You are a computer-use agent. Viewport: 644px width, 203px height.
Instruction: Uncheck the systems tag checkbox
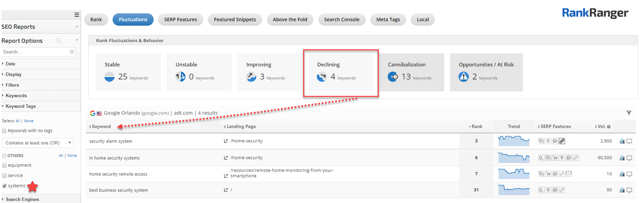point(4,186)
